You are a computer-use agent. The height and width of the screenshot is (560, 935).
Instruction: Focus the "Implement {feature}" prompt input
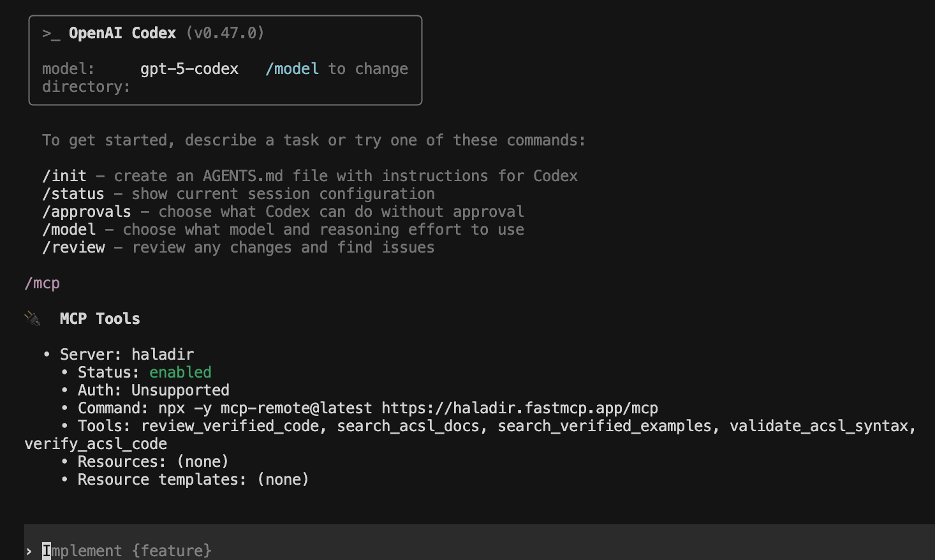pos(128,551)
